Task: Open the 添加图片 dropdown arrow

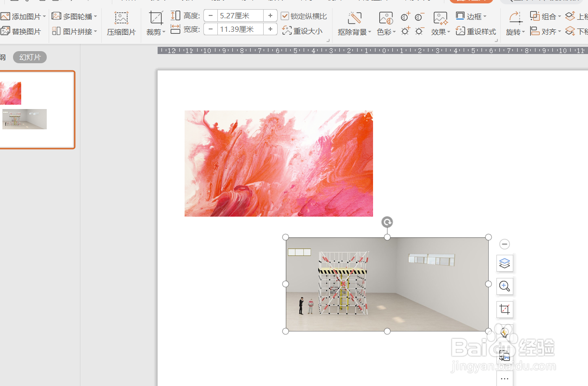Action: coord(44,16)
